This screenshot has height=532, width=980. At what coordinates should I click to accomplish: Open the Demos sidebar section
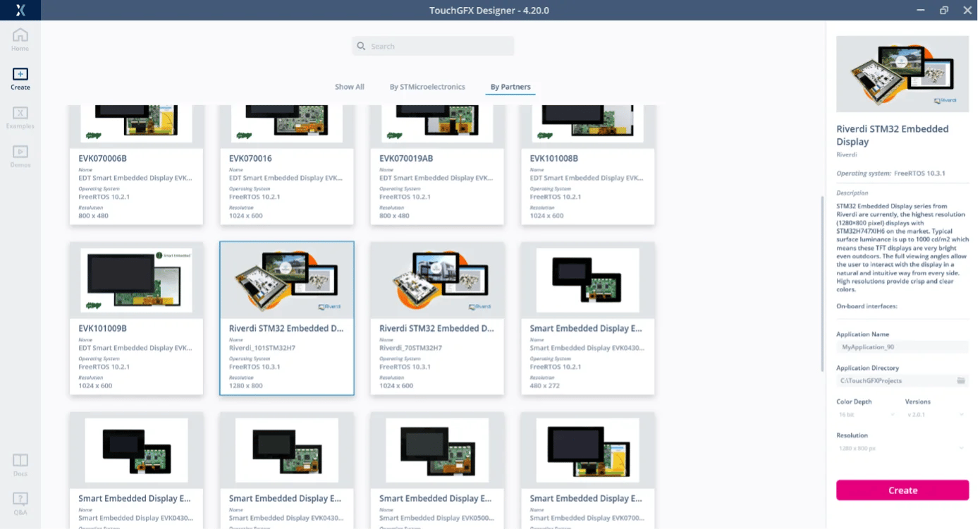20,156
